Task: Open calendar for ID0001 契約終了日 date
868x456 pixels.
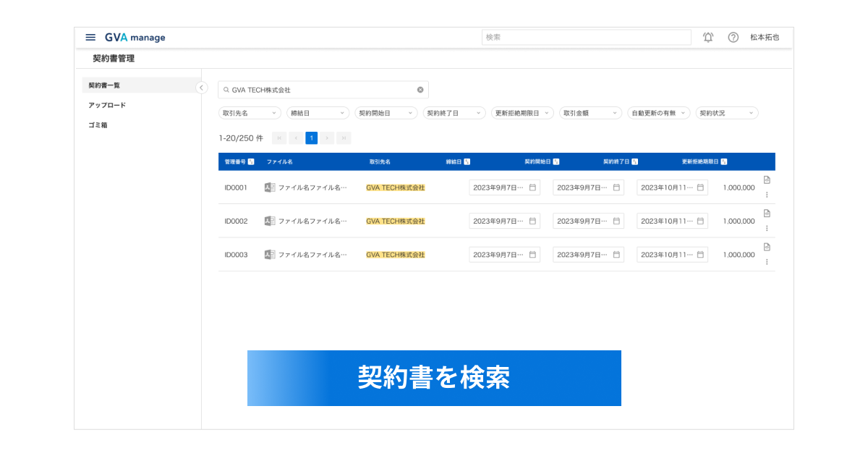Action: tap(700, 187)
